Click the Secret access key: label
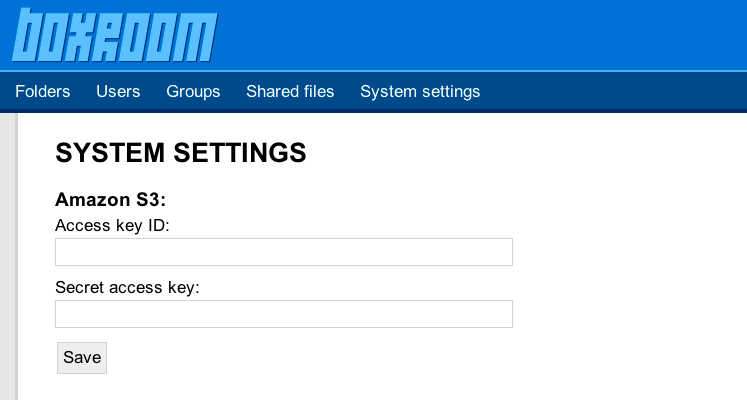The width and height of the screenshot is (747, 400). [127, 287]
